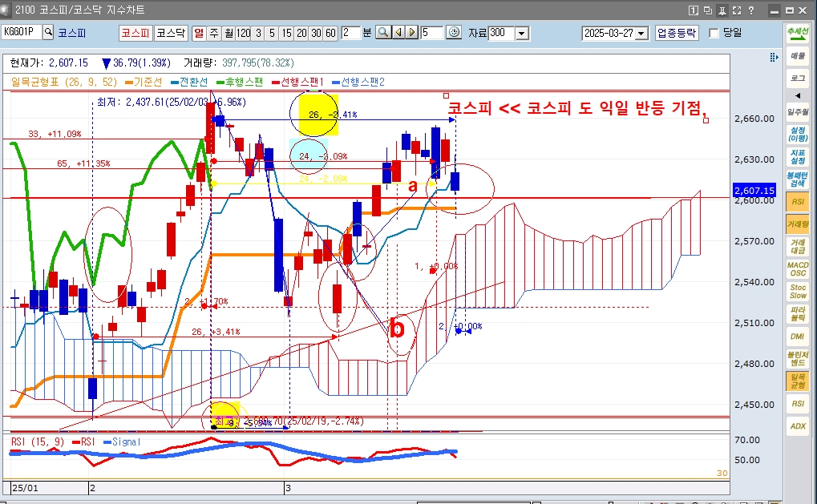Toggle the 일목균형 indicator button
Screen dimensions: 817x504
(797, 381)
